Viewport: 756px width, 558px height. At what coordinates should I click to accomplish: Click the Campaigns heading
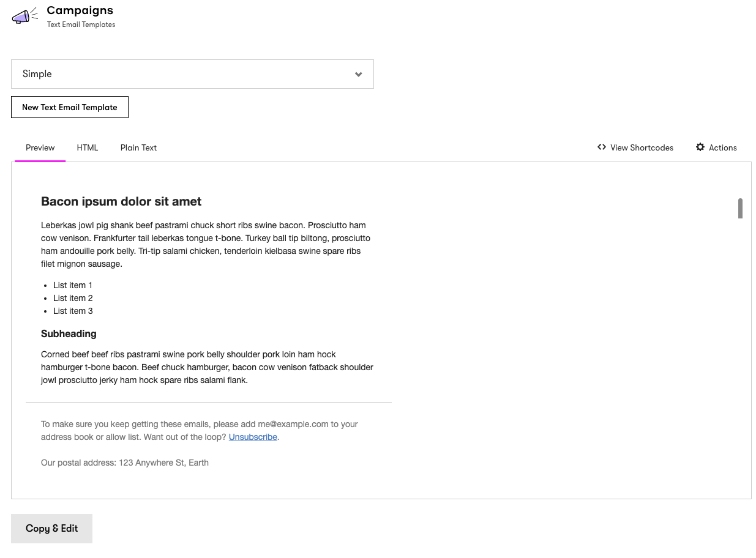point(80,10)
